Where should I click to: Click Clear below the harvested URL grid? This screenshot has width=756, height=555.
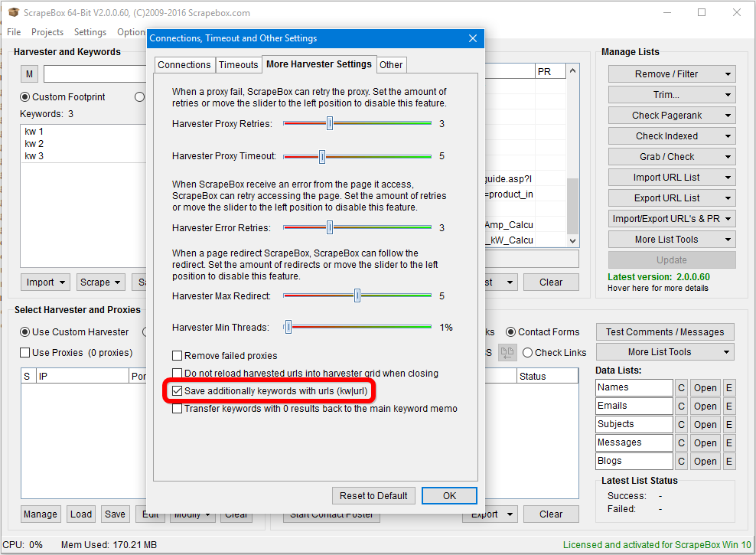(x=551, y=282)
